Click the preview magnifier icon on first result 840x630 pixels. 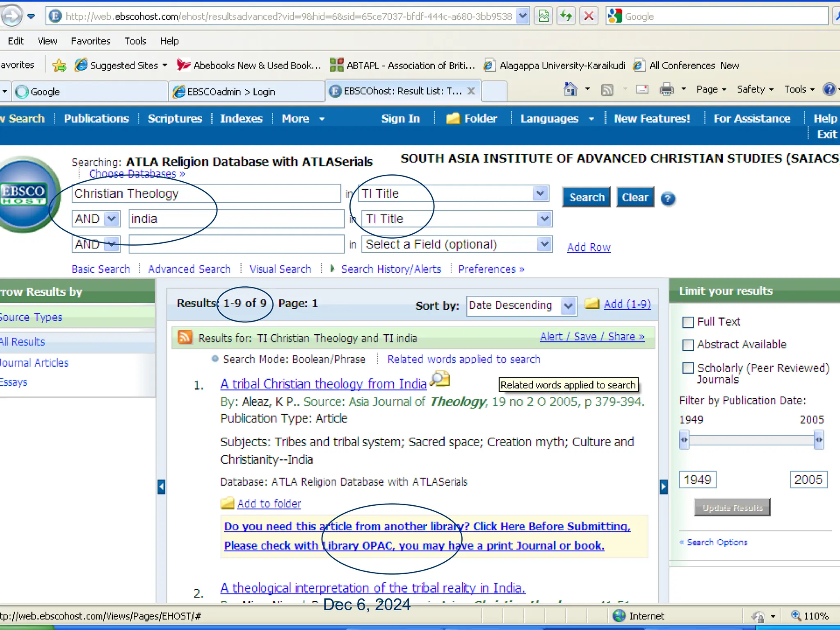pos(440,379)
